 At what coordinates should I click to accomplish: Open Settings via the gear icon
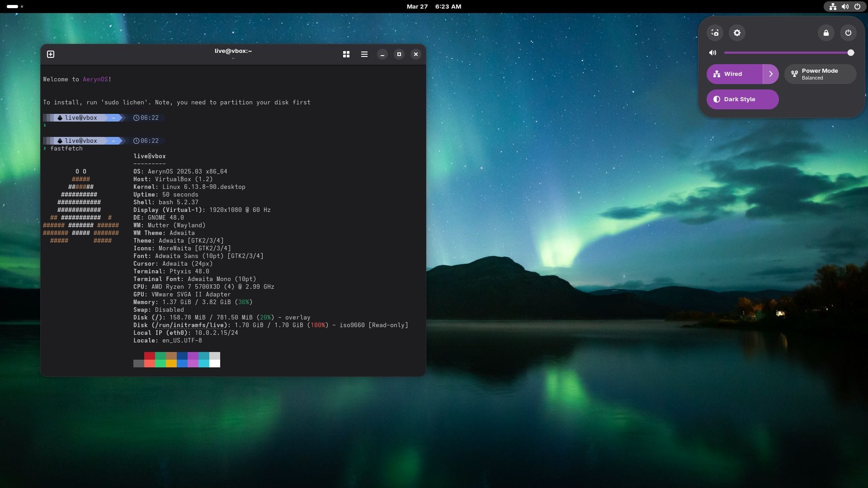[x=737, y=33]
